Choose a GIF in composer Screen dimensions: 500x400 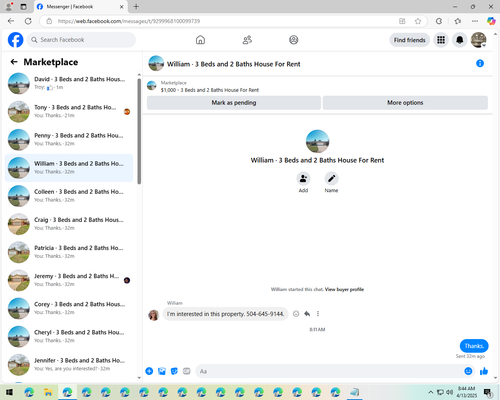(x=187, y=371)
